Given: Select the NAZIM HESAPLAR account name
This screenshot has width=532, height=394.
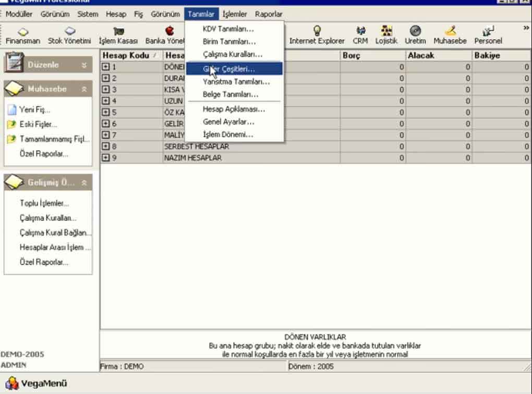Looking at the screenshot, I should (193, 158).
